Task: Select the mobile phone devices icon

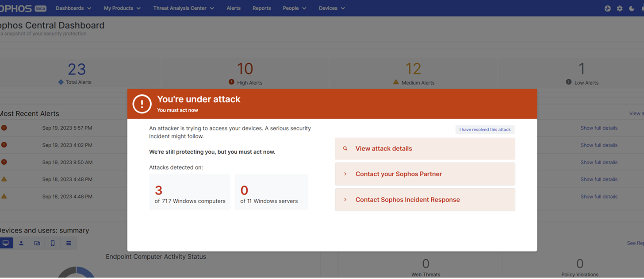Action: coord(53,243)
